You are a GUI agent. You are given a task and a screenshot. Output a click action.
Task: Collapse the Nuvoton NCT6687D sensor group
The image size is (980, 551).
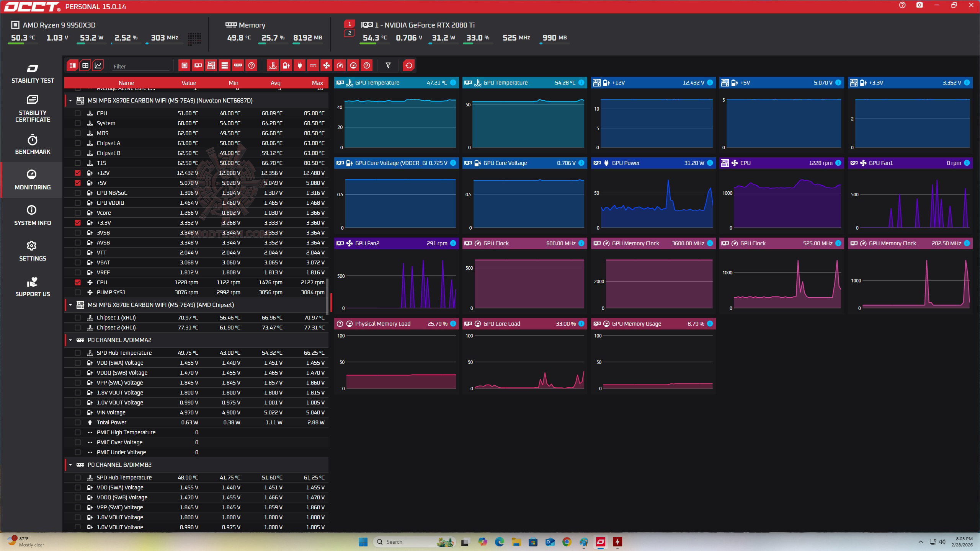pos(70,101)
